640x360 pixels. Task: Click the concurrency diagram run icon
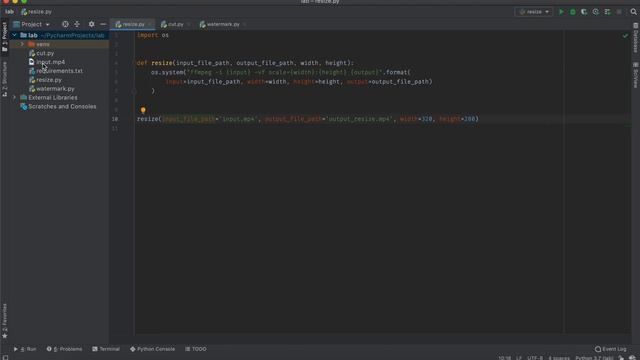click(607, 12)
